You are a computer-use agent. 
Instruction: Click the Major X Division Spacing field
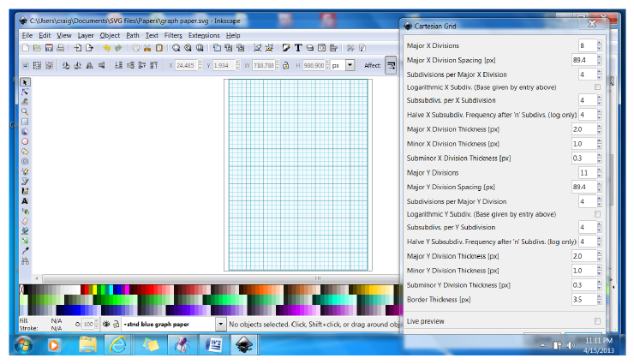(x=583, y=60)
